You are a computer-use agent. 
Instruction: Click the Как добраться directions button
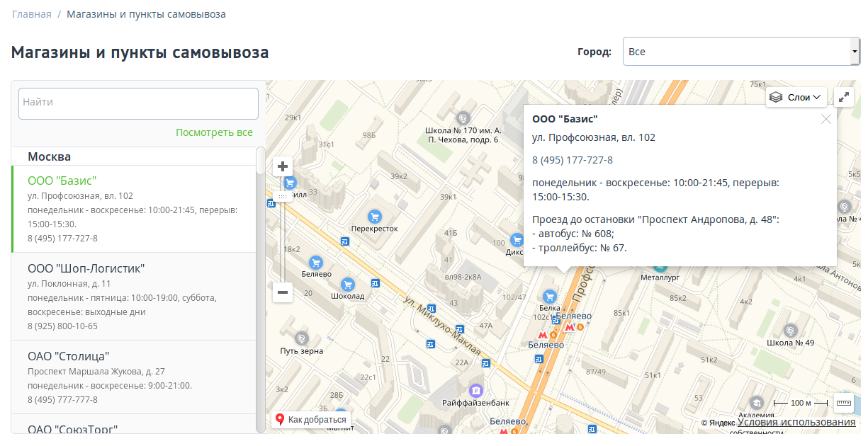[311, 420]
